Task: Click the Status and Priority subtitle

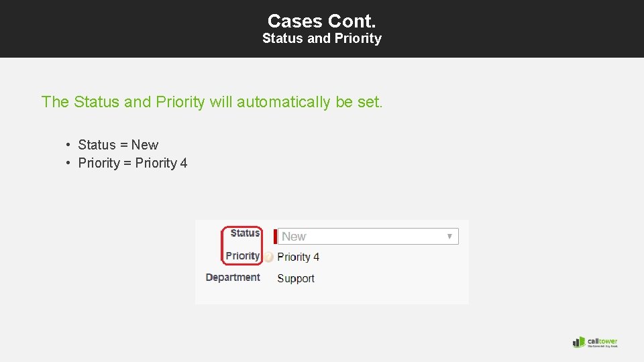Action: click(322, 38)
